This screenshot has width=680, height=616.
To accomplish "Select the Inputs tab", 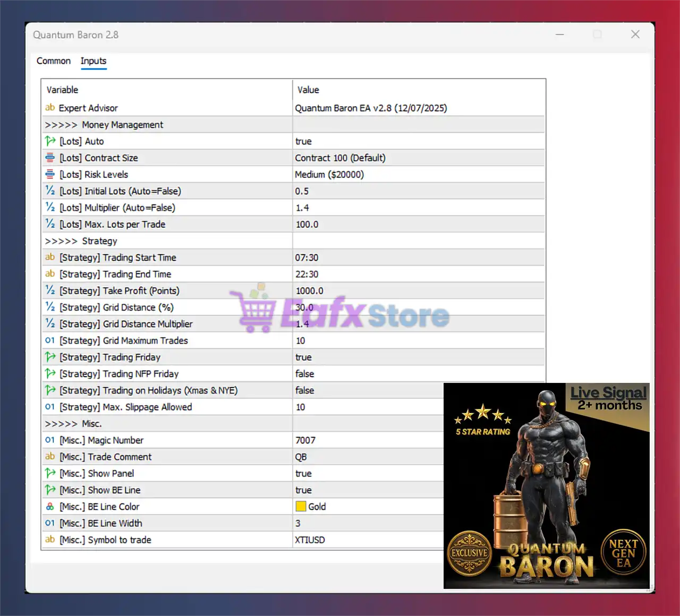I will tap(93, 61).
